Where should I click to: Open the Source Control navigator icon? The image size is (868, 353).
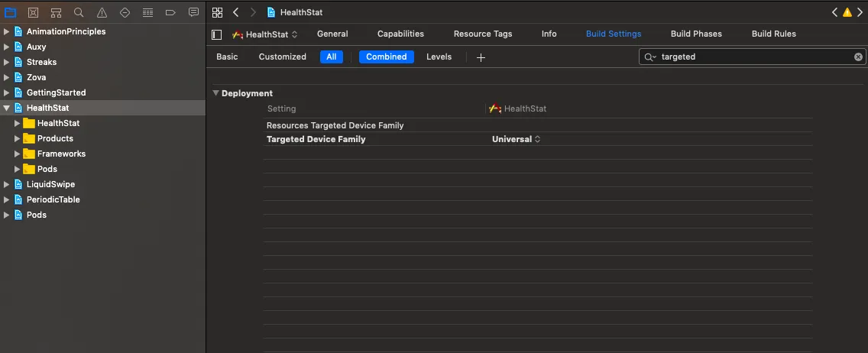(x=33, y=12)
